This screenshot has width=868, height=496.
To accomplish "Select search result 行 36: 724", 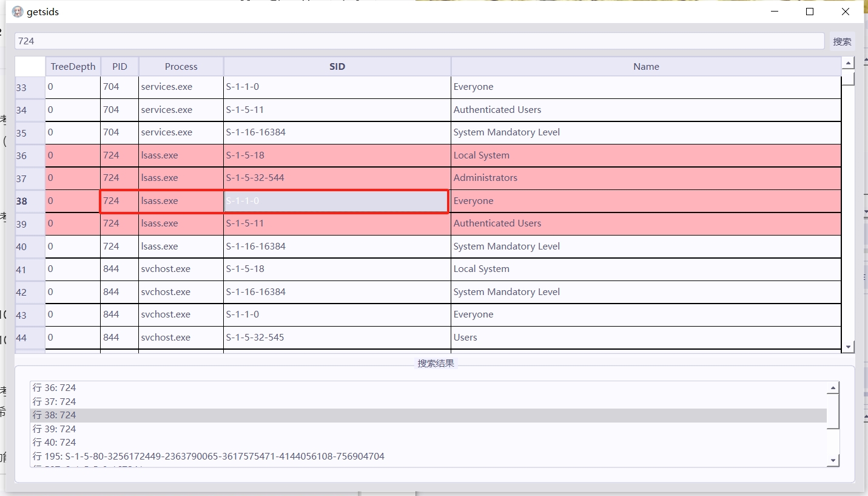I will click(55, 388).
